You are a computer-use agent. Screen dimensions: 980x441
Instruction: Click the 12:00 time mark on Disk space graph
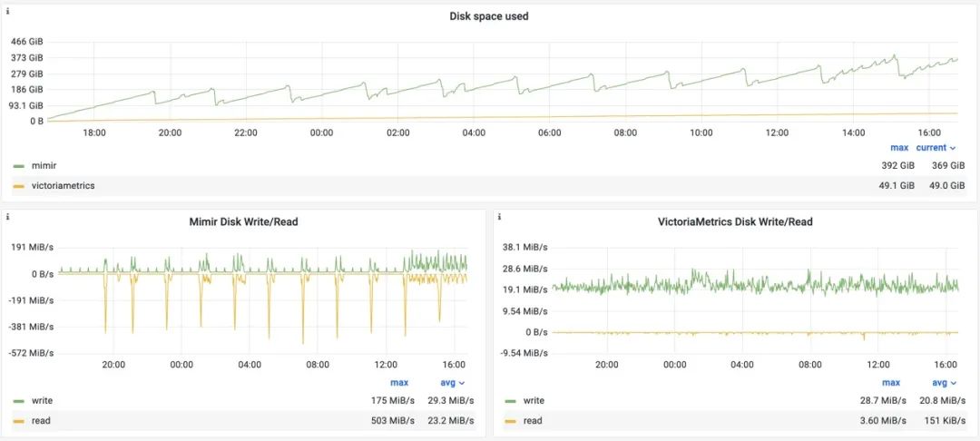coord(777,133)
